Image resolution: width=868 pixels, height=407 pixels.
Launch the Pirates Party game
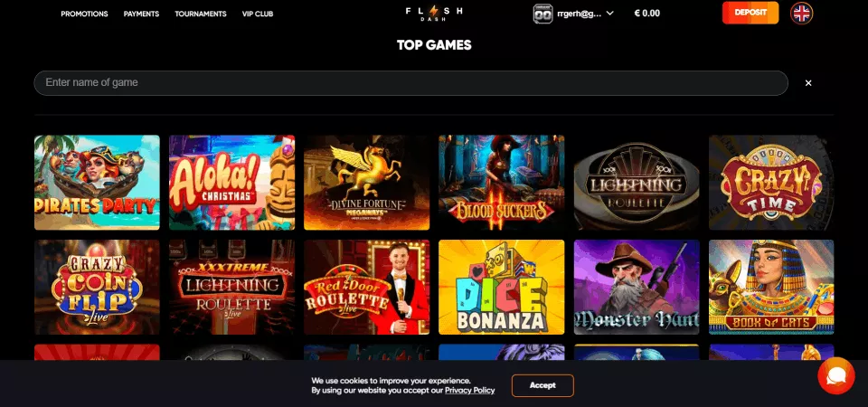97,182
